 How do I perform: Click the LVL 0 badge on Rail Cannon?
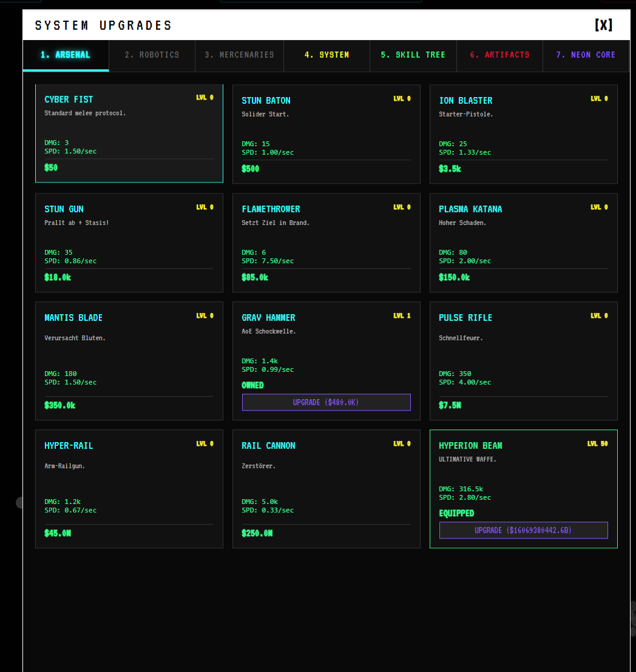[x=402, y=444]
